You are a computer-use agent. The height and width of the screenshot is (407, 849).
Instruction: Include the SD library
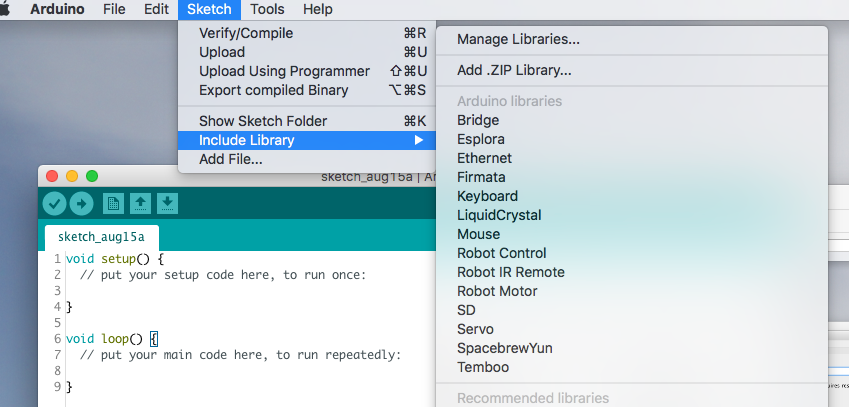[632, 310]
